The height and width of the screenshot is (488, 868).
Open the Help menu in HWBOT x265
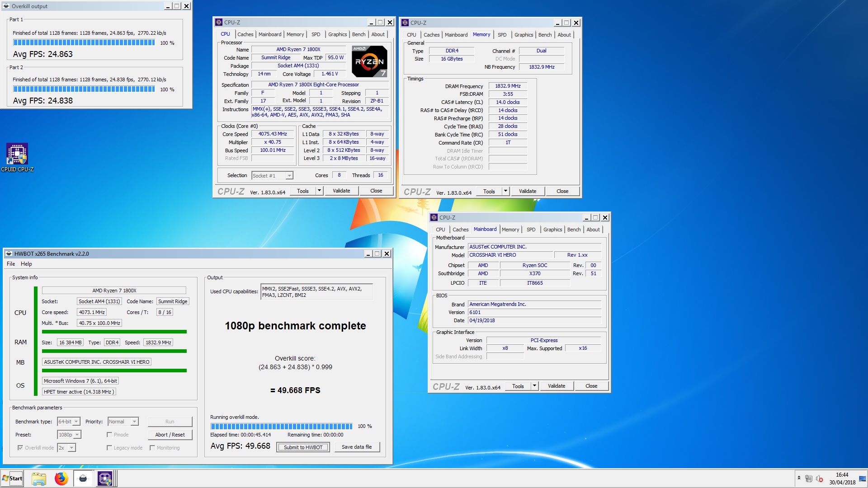[26, 264]
